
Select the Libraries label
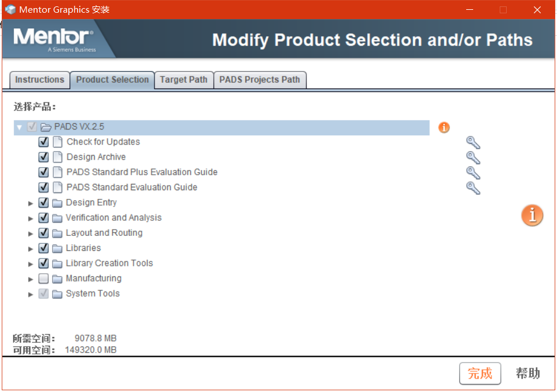[x=83, y=248]
